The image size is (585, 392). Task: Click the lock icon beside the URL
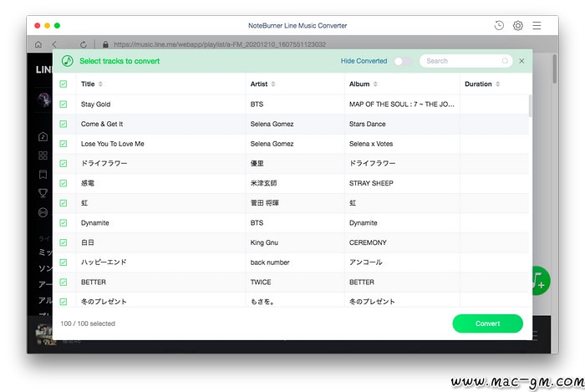click(105, 44)
